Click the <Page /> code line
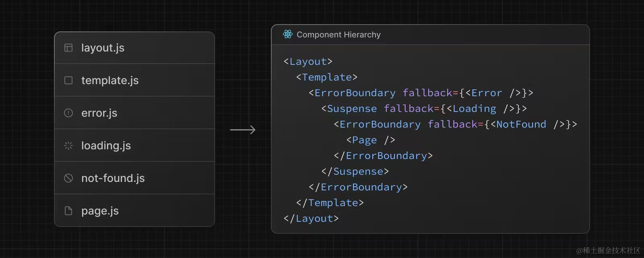This screenshot has height=258, width=644. coord(371,140)
